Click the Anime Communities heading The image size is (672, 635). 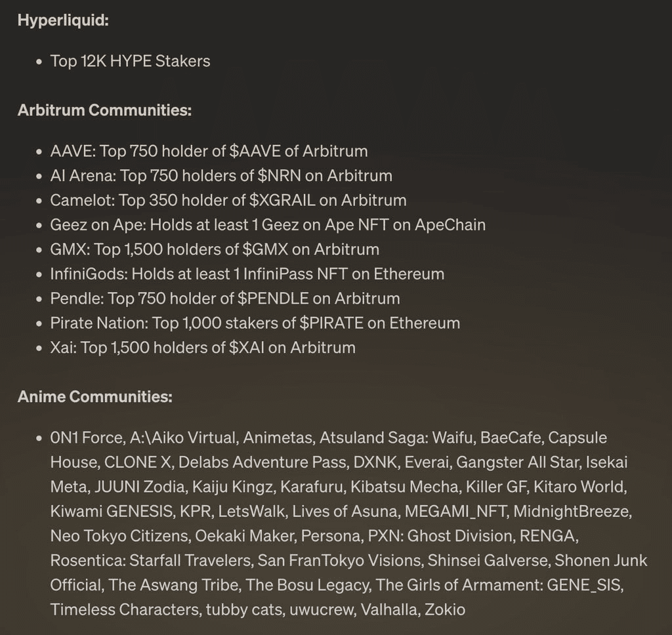pos(95,396)
